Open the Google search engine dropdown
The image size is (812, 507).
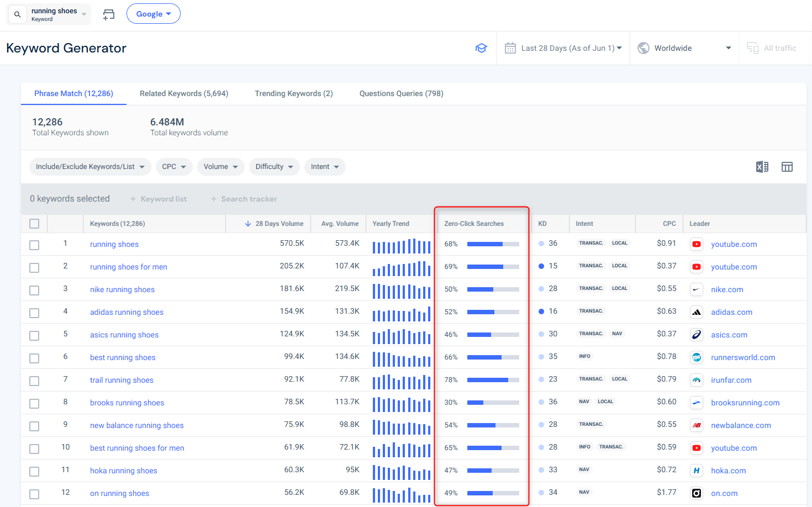(x=154, y=14)
